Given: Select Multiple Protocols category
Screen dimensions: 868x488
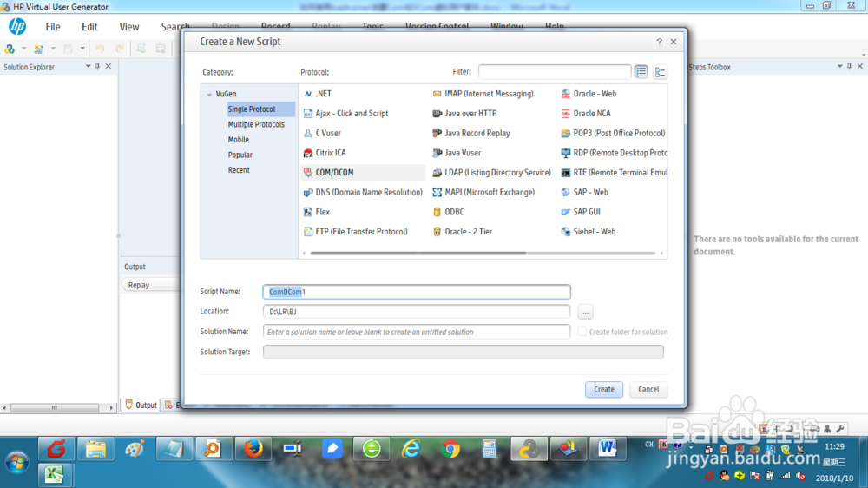Looking at the screenshot, I should [256, 124].
